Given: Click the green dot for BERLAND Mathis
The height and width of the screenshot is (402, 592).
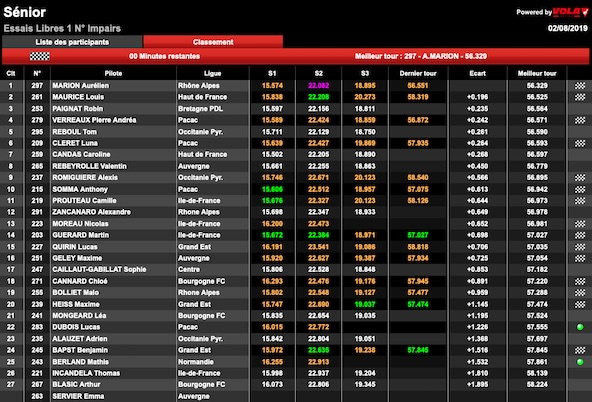Looking at the screenshot, I should pos(580,362).
